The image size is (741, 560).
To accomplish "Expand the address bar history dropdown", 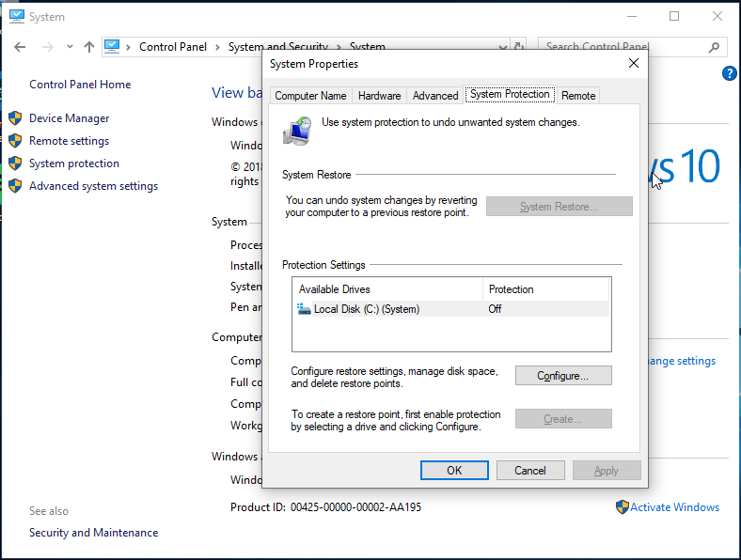I will [x=503, y=47].
